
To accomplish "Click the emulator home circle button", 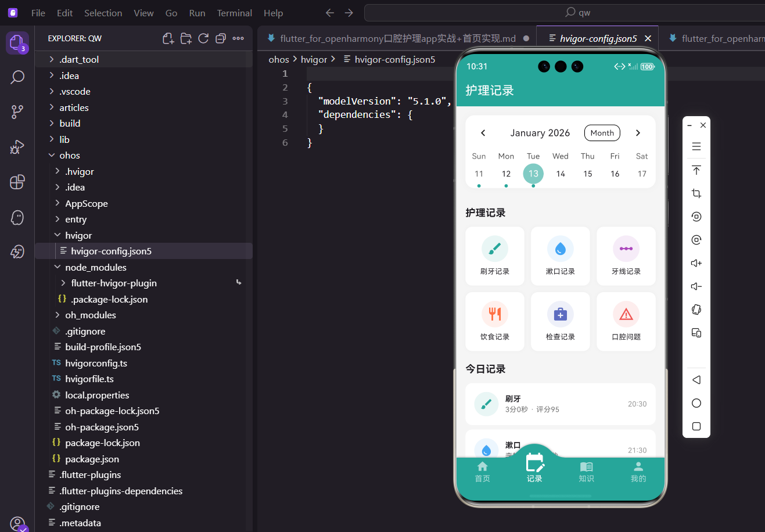I will click(x=696, y=403).
